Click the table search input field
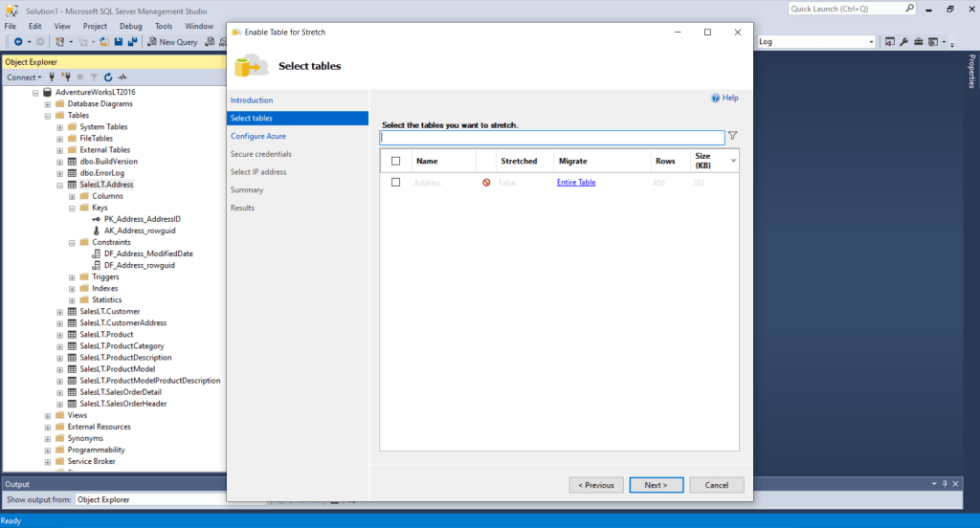The image size is (980, 528). click(x=552, y=138)
